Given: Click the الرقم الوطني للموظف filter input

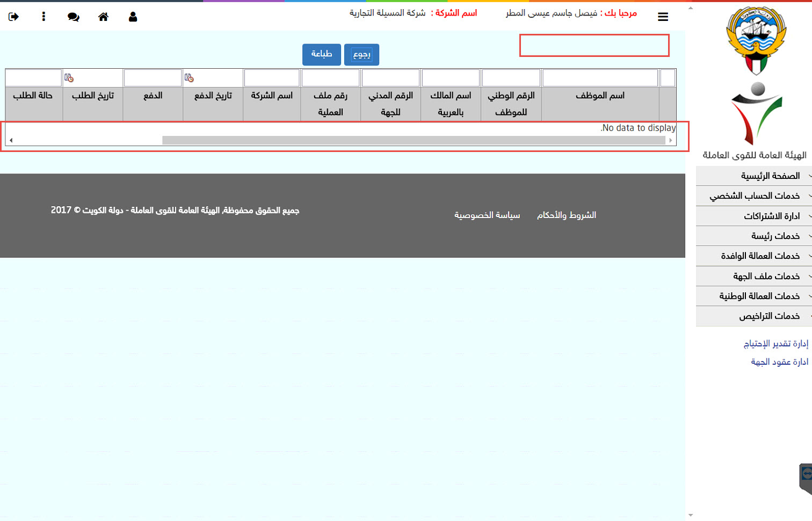Looking at the screenshot, I should [x=511, y=78].
